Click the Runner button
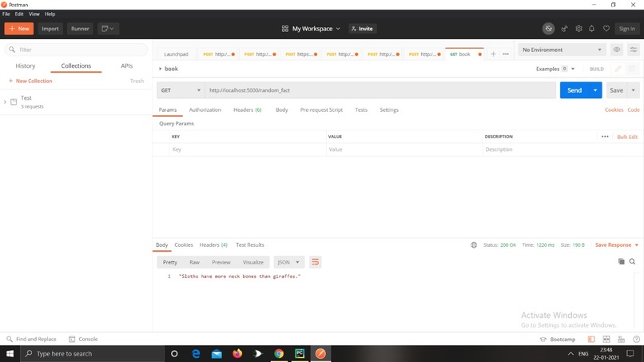The height and width of the screenshot is (362, 644). pyautogui.click(x=80, y=29)
